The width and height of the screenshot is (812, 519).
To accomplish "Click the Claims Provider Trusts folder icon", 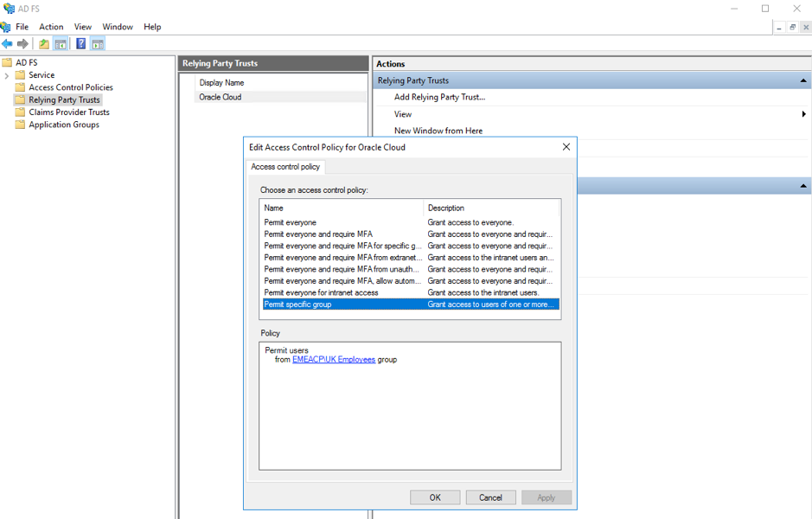I will click(20, 112).
